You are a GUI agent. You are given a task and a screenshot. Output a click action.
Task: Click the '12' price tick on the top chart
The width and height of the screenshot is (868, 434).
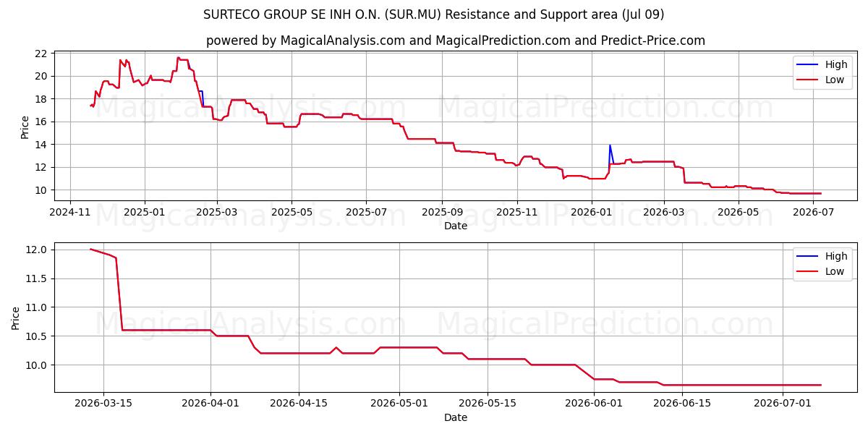pyautogui.click(x=42, y=167)
